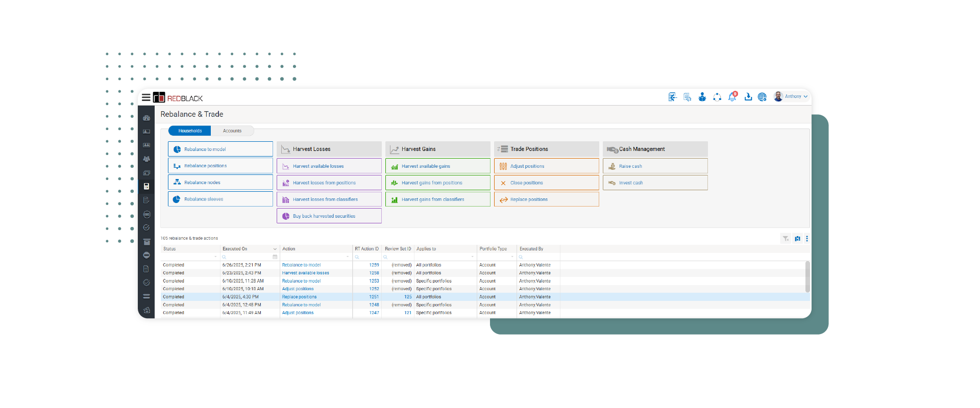Switch to Accounts view

[232, 131]
